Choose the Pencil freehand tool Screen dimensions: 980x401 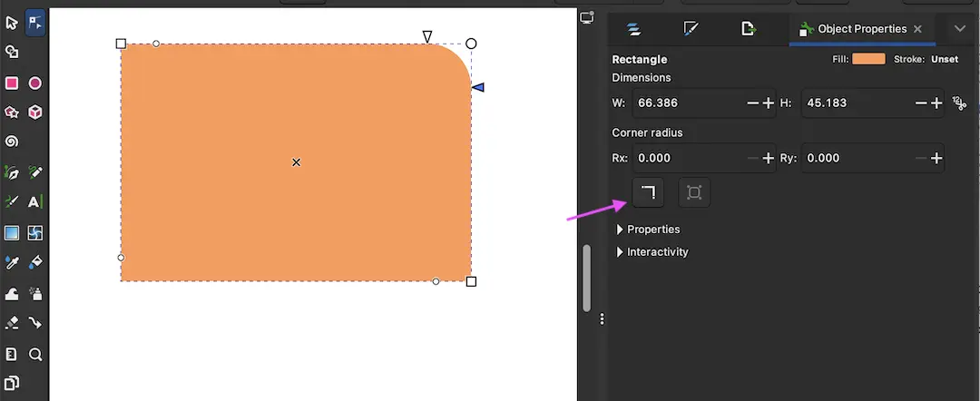coord(35,171)
